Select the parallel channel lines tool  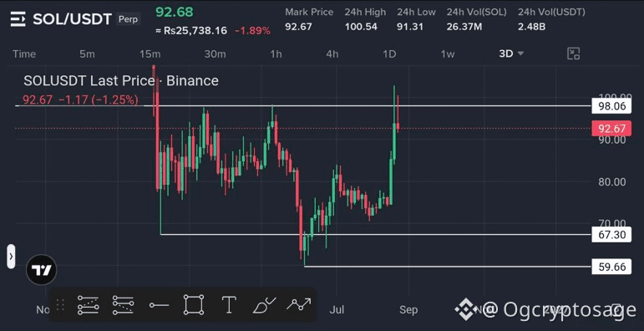coord(123,305)
